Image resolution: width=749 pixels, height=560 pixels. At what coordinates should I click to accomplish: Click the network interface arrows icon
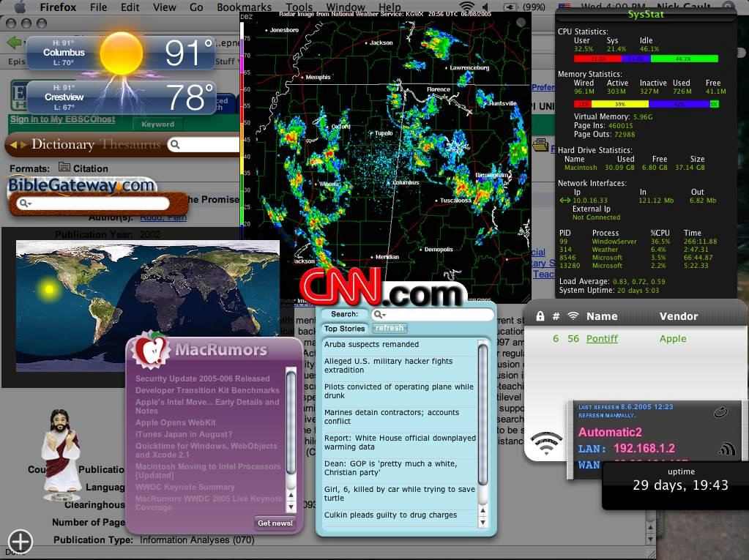tap(564, 201)
